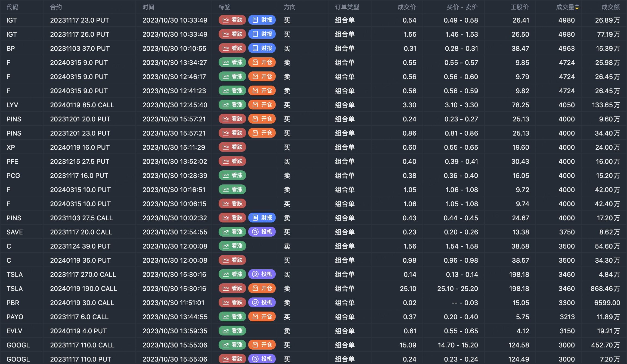
Task: Click the 合约 column header
Action: pos(56,7)
